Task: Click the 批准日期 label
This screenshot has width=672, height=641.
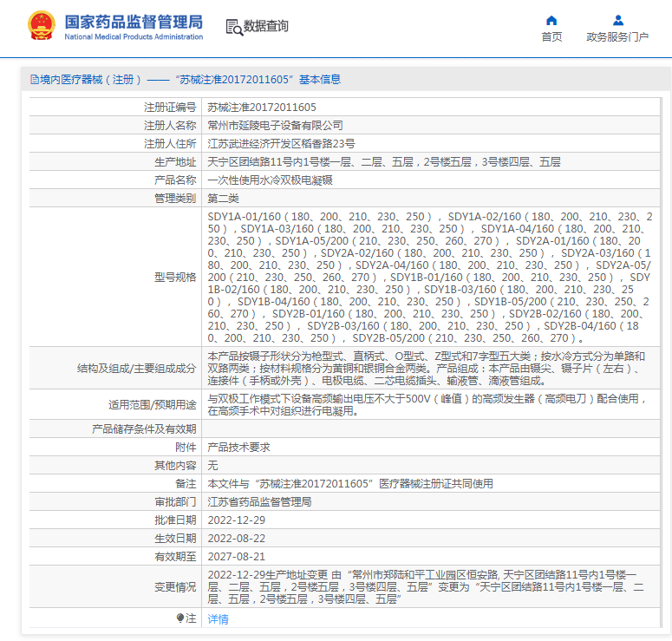Action: [175, 520]
